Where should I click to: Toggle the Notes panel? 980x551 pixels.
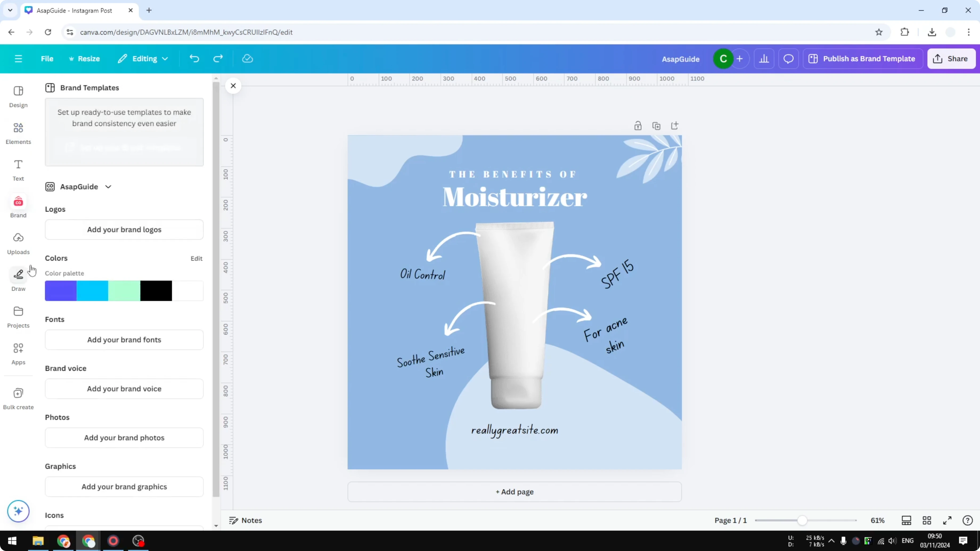[x=245, y=520]
